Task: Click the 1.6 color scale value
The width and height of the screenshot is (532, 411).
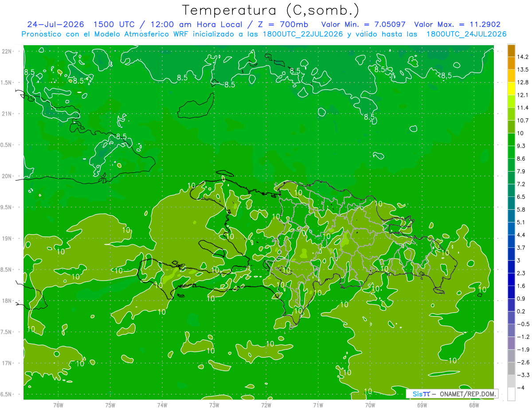Action: [x=521, y=286]
